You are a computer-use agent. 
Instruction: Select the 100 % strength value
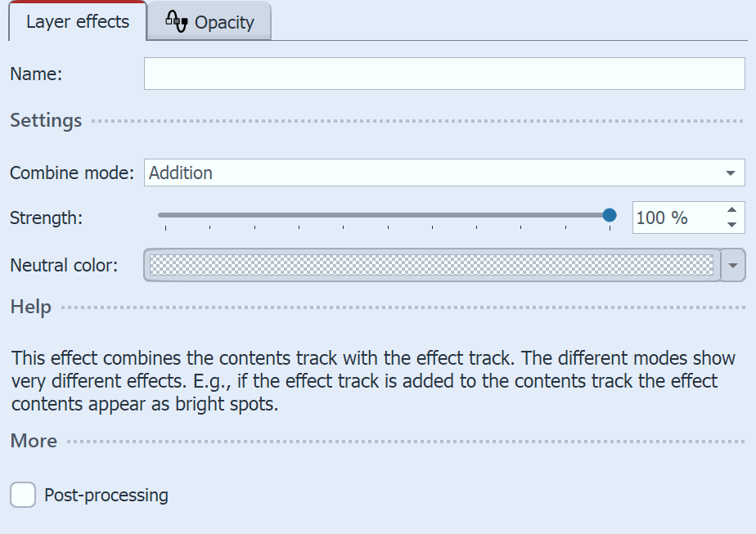(x=663, y=218)
